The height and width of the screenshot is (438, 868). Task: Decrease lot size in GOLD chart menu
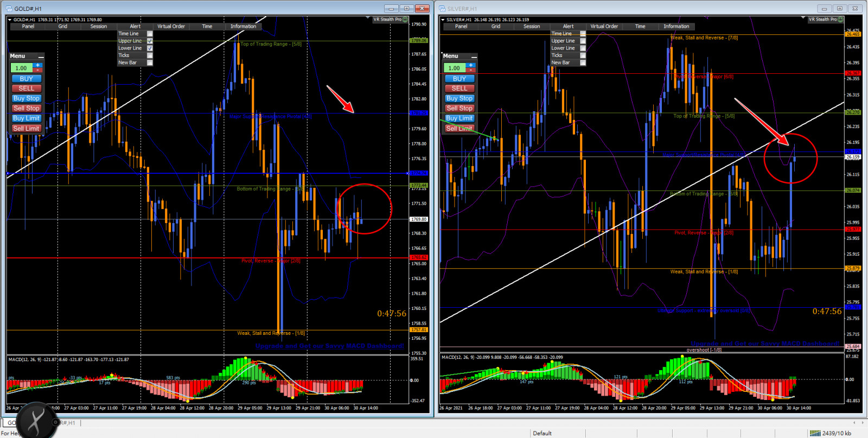coord(38,70)
